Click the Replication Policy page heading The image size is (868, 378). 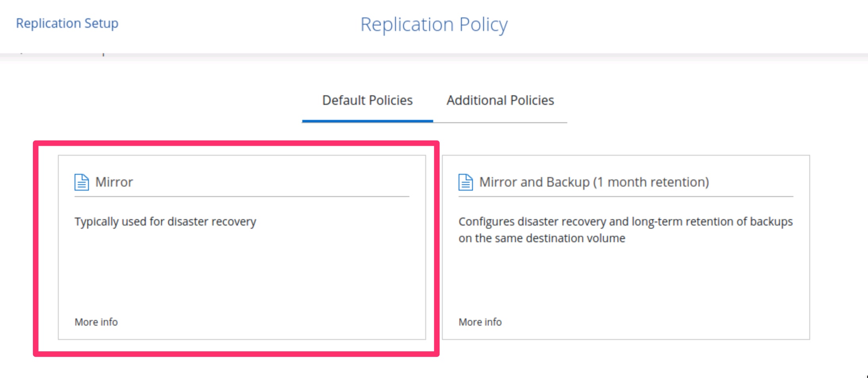(x=434, y=25)
